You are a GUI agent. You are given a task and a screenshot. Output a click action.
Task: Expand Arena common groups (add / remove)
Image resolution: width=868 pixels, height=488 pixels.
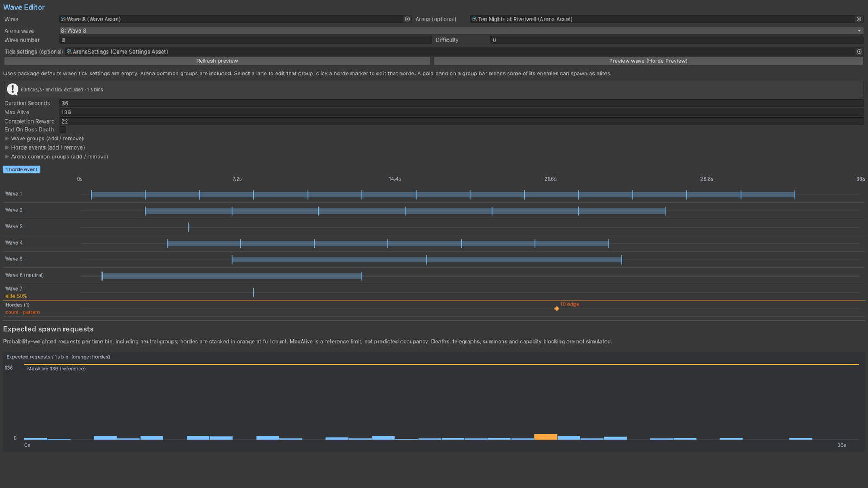pos(56,157)
